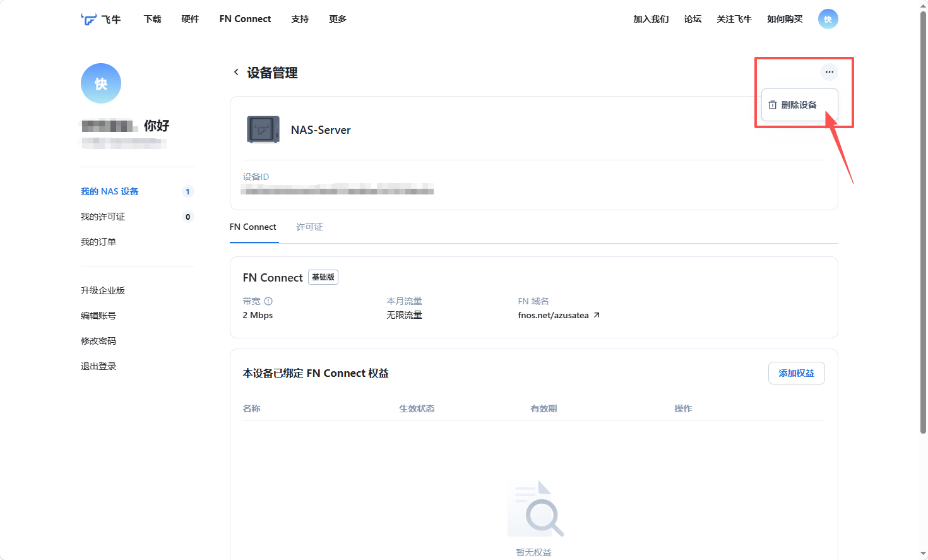The height and width of the screenshot is (560, 928).
Task: Open the external link arrow after fnos.net/azusatea
Action: pos(597,315)
